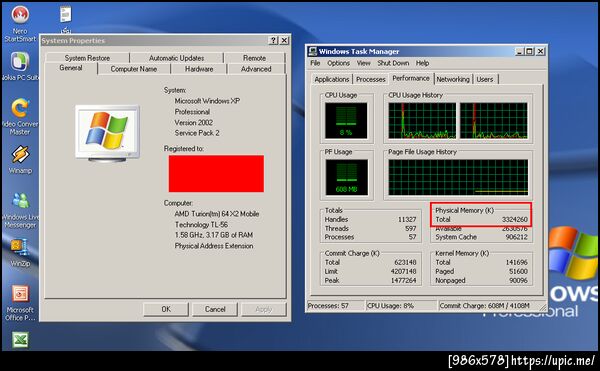Screen dimensions: 600x371
Task: Click the second CPU Usage History graph
Action: 494,120
